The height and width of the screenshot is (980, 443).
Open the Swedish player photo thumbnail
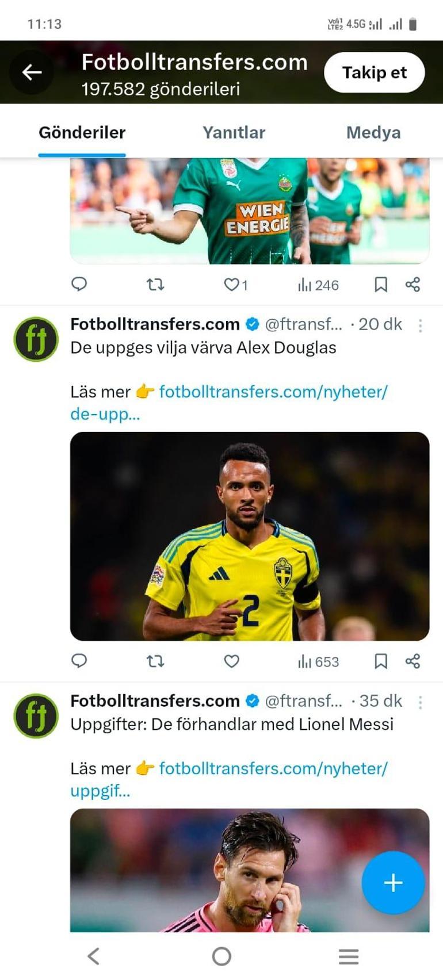tap(250, 536)
